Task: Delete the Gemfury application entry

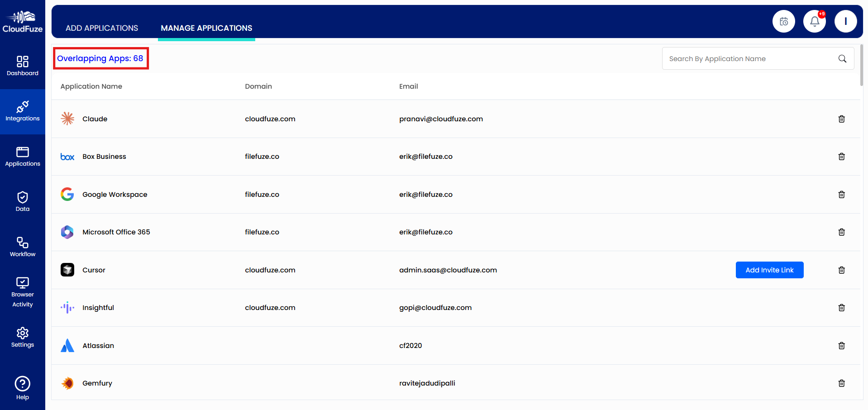Action: click(841, 383)
